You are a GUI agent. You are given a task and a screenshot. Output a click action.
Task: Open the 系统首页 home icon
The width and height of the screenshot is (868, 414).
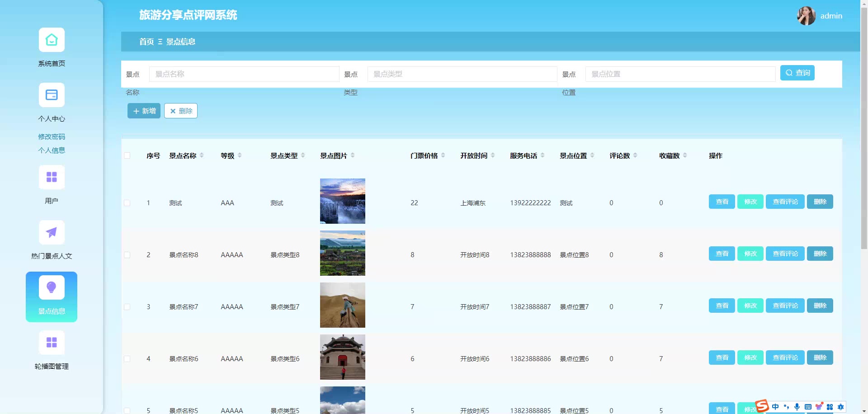tap(52, 40)
